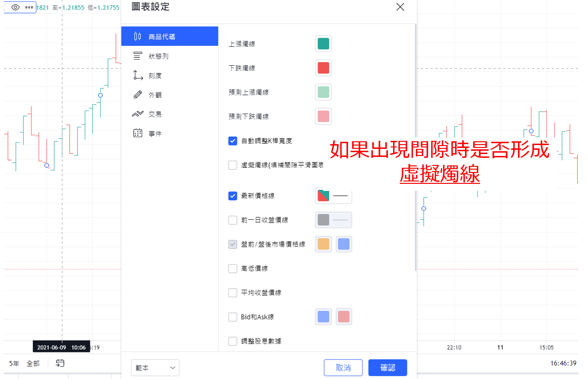Click the 22:10 time axis label

coord(454,347)
